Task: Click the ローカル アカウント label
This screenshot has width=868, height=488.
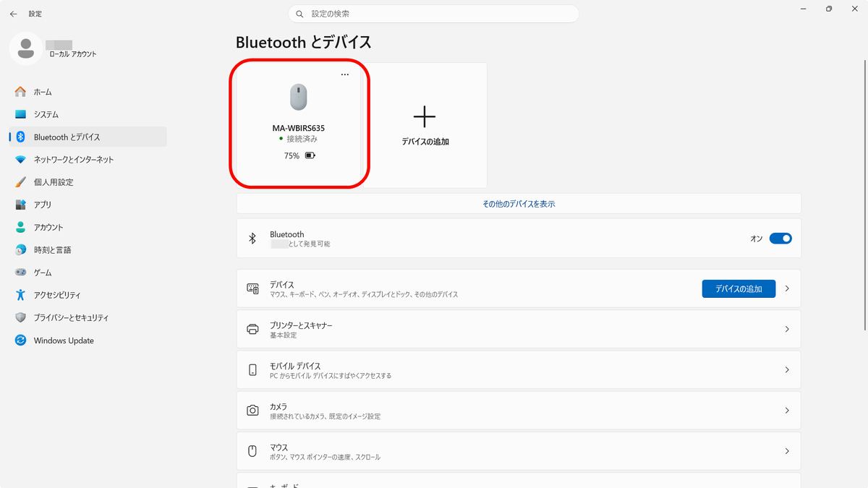Action: (72, 54)
